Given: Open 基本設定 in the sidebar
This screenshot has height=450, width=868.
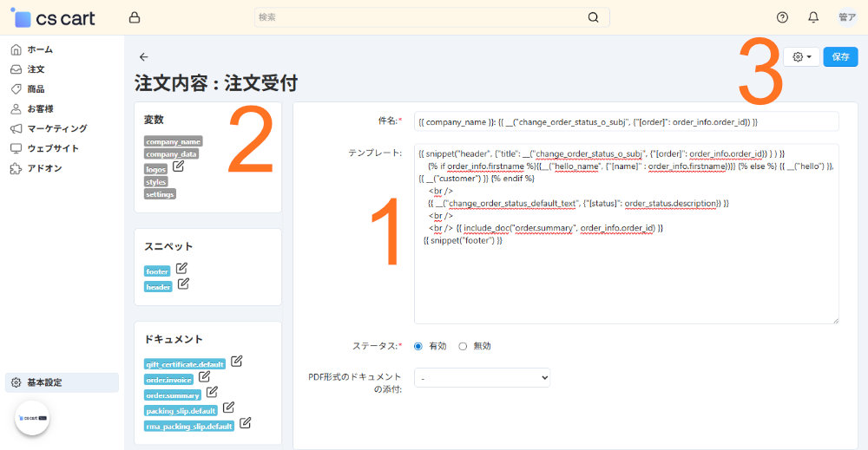Looking at the screenshot, I should (x=62, y=382).
